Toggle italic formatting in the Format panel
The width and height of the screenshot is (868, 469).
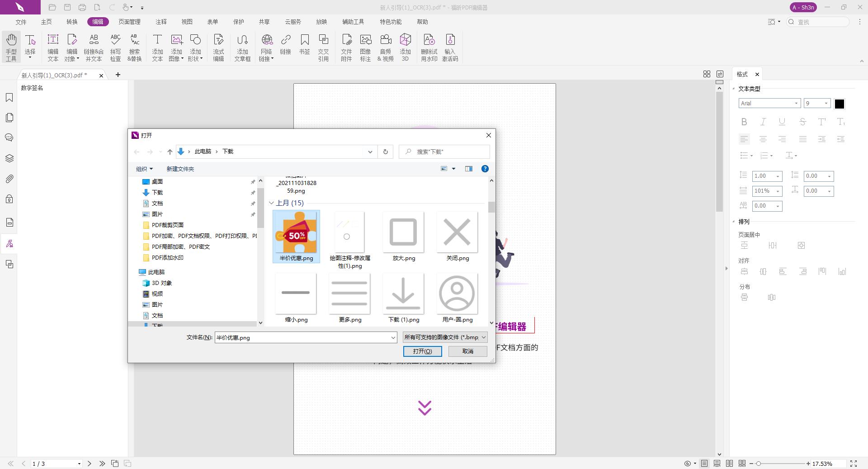coord(763,122)
